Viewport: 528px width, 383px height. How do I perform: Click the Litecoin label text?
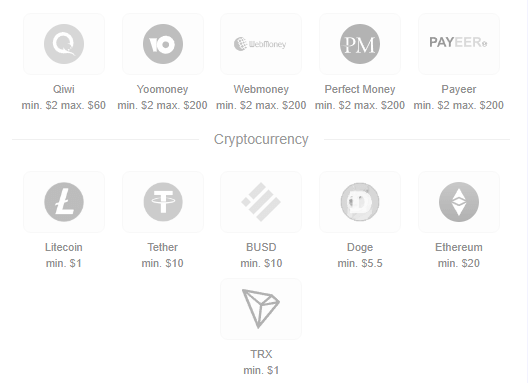click(x=64, y=247)
